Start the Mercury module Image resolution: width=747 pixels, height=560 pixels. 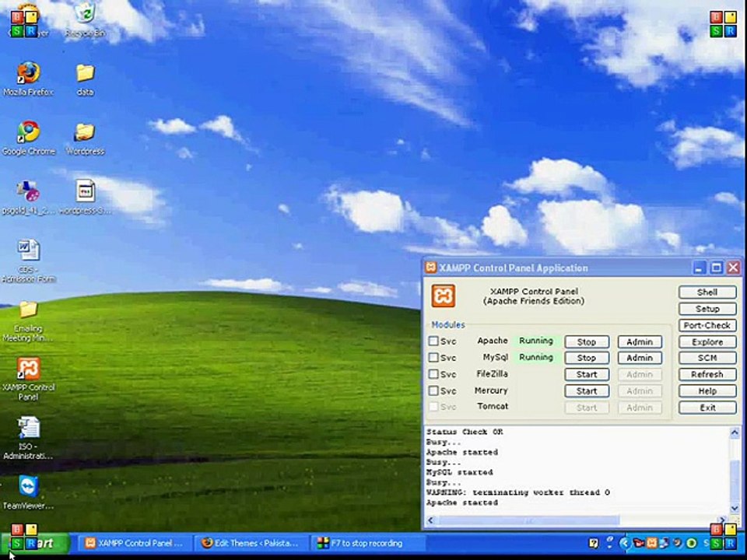587,391
